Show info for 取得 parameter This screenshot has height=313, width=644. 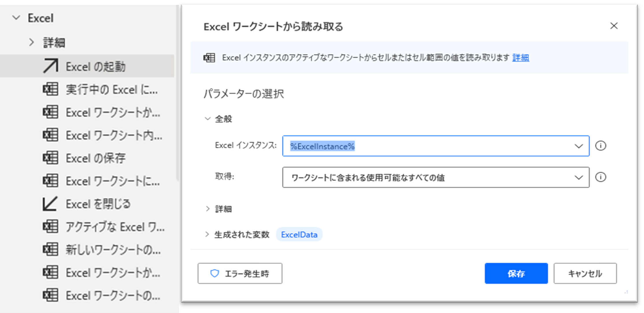pos(601,177)
